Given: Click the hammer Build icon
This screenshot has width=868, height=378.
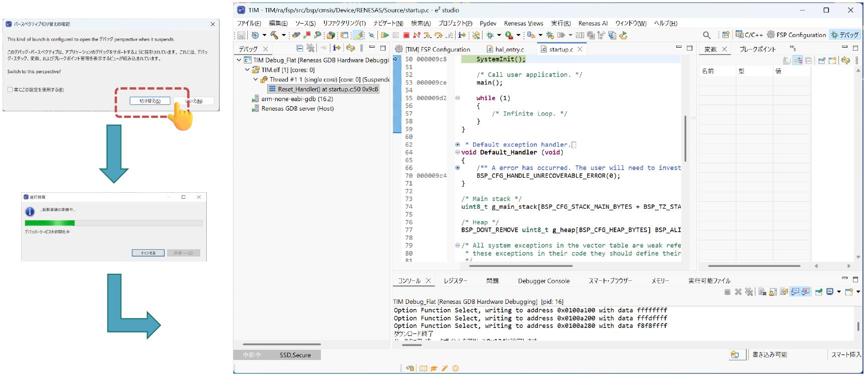Looking at the screenshot, I should (274, 35).
